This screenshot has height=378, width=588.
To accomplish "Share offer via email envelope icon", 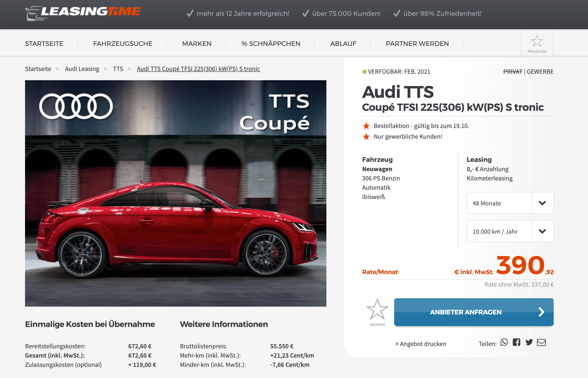I will [541, 343].
